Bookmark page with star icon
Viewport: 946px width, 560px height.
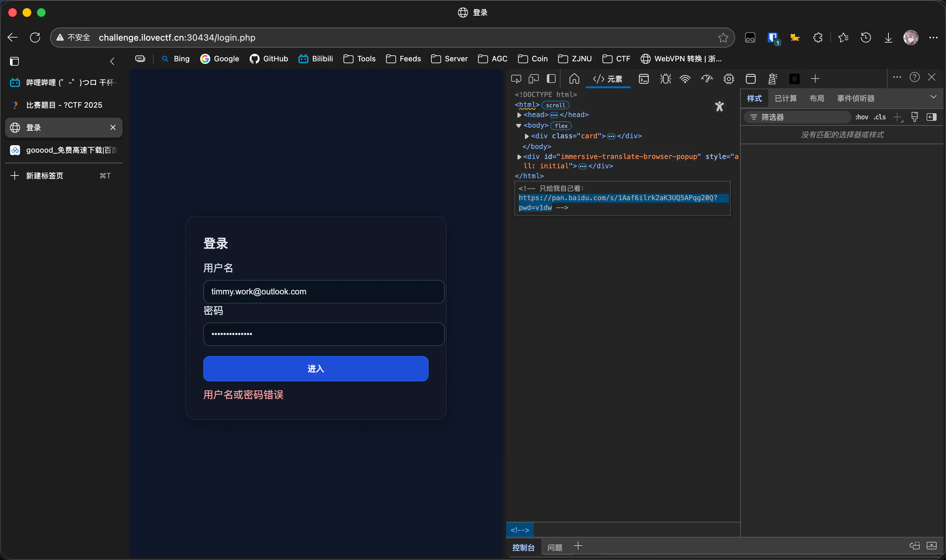[x=723, y=37]
